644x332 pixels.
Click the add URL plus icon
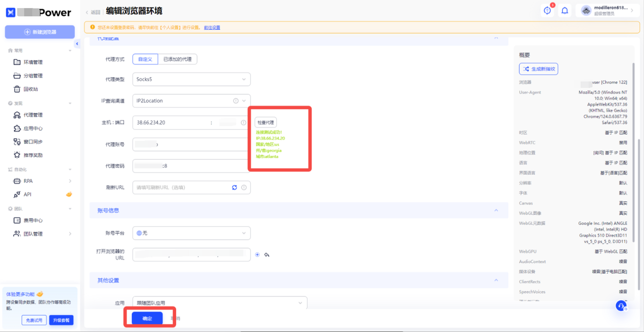point(257,254)
